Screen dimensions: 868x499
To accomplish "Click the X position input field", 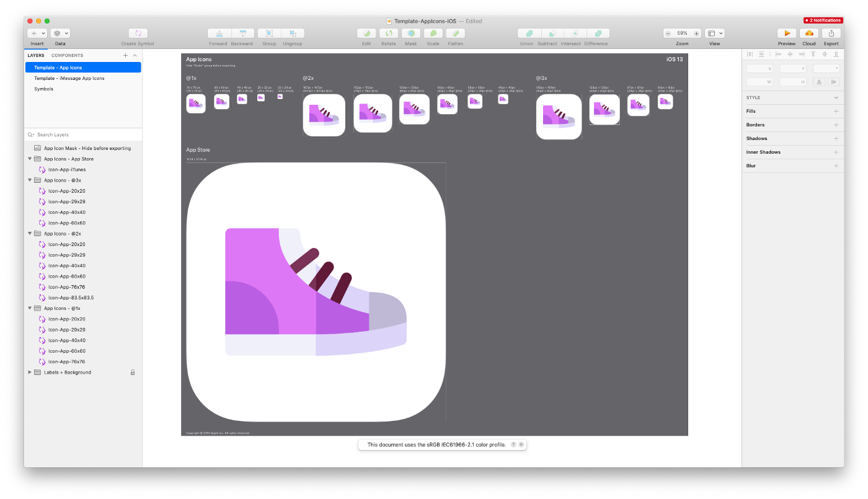I will (x=760, y=69).
